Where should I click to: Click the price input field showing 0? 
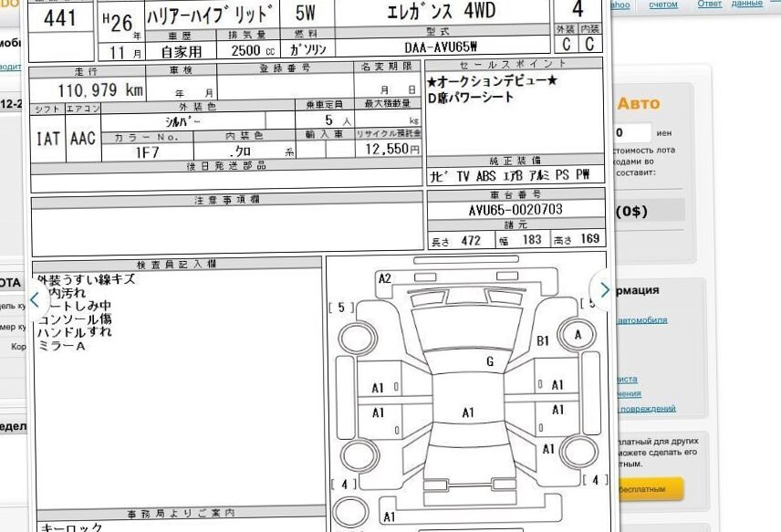coord(631,133)
